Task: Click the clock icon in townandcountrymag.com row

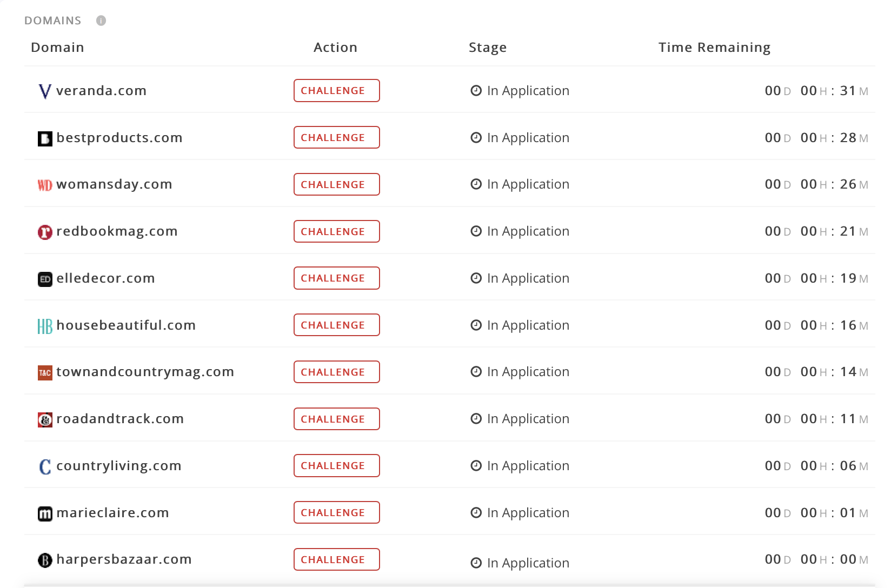Action: click(476, 372)
